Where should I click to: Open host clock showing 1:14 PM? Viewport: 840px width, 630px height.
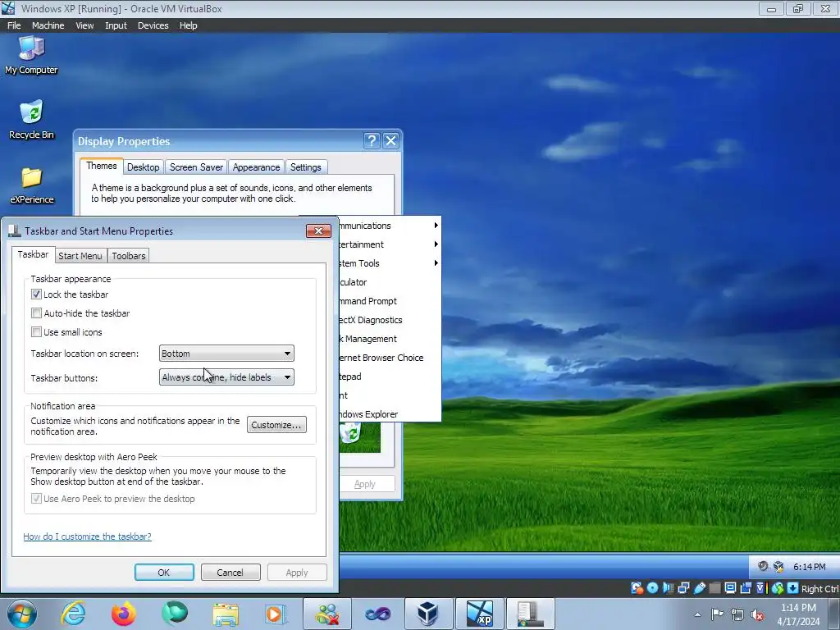point(798,614)
